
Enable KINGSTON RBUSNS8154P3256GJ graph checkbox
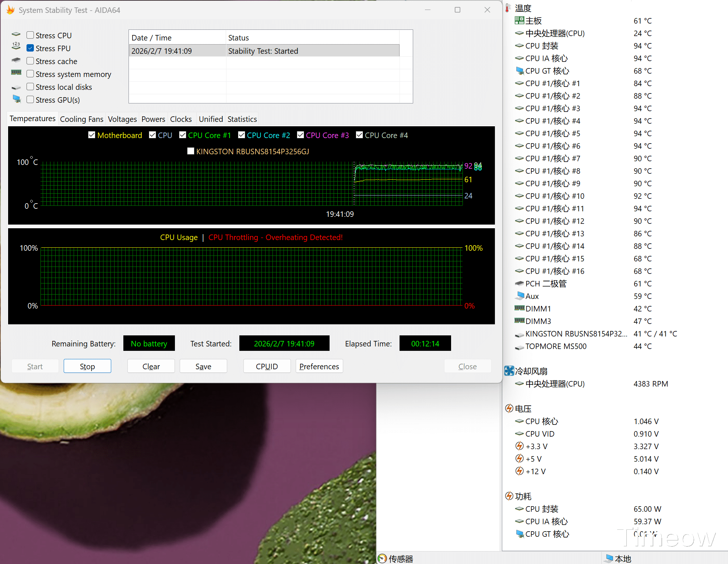pos(191,151)
